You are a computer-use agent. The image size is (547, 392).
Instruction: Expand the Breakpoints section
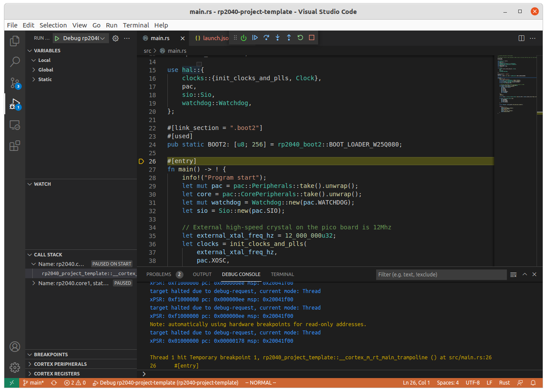tap(51, 355)
